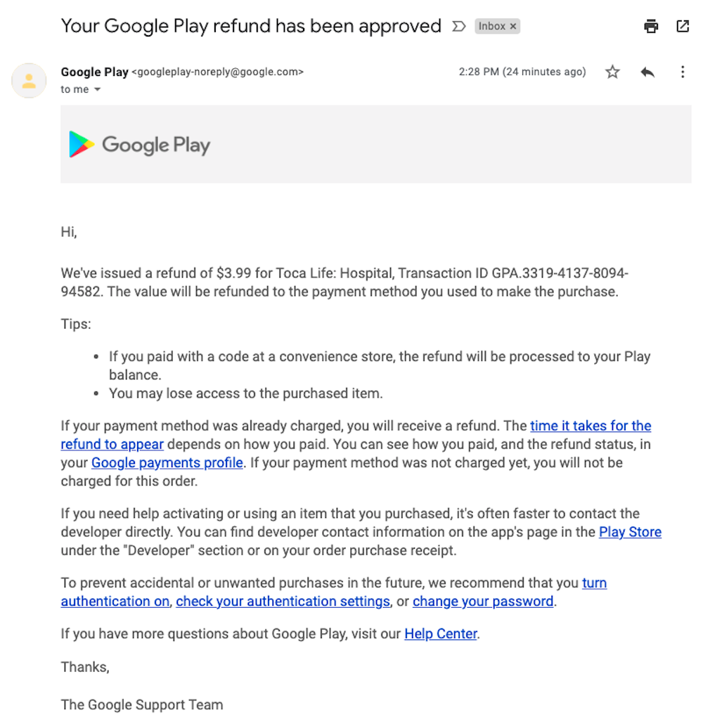Remove the Inbox label using its x
The width and height of the screenshot is (703, 728).
point(512,26)
